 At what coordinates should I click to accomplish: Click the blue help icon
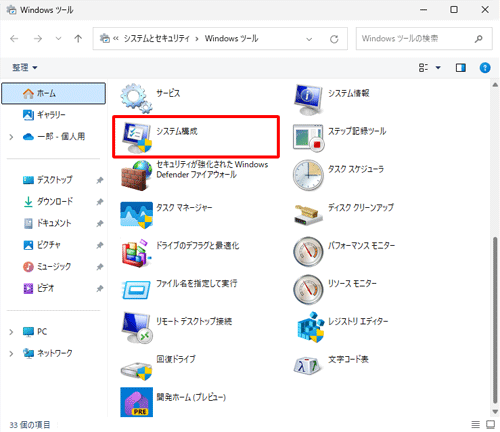click(x=485, y=68)
